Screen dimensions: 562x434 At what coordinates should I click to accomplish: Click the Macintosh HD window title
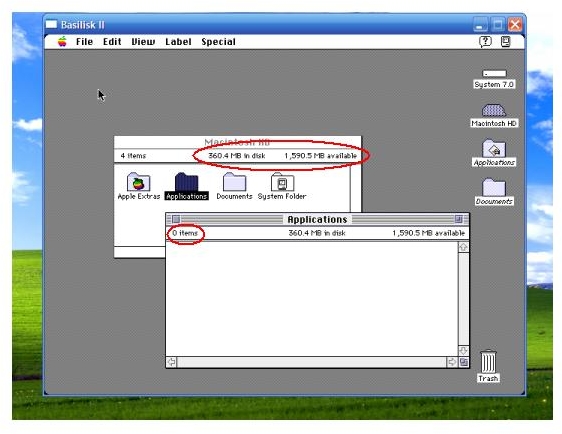point(237,142)
